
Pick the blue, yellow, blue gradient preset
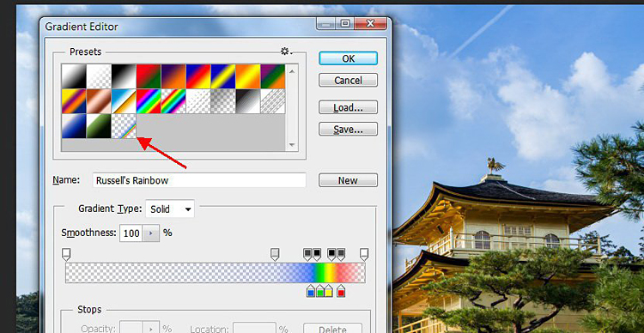pos(223,76)
